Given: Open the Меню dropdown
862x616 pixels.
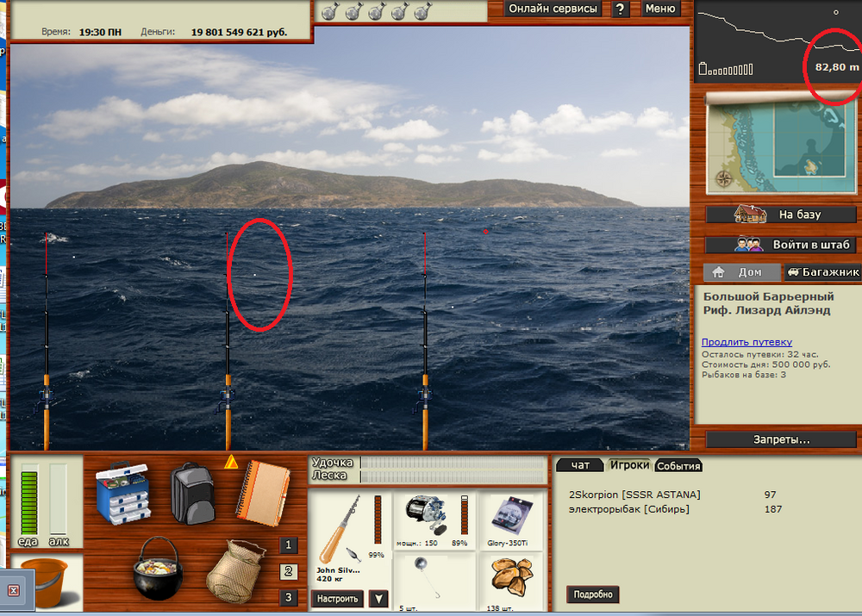Looking at the screenshot, I should (x=659, y=9).
